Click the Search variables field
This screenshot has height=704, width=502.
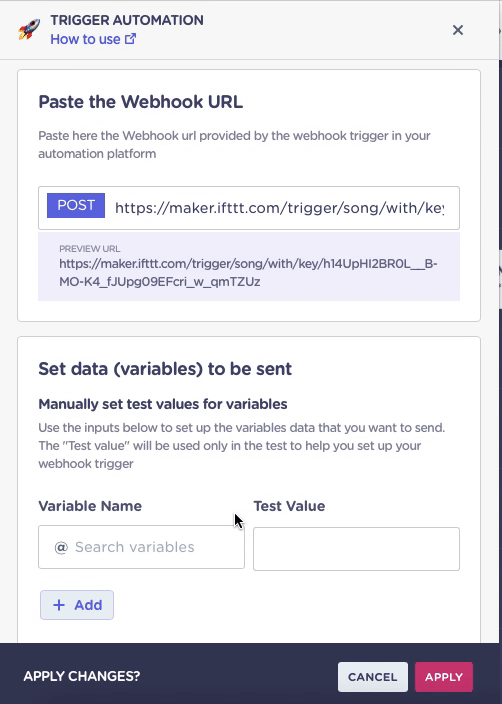point(141,547)
